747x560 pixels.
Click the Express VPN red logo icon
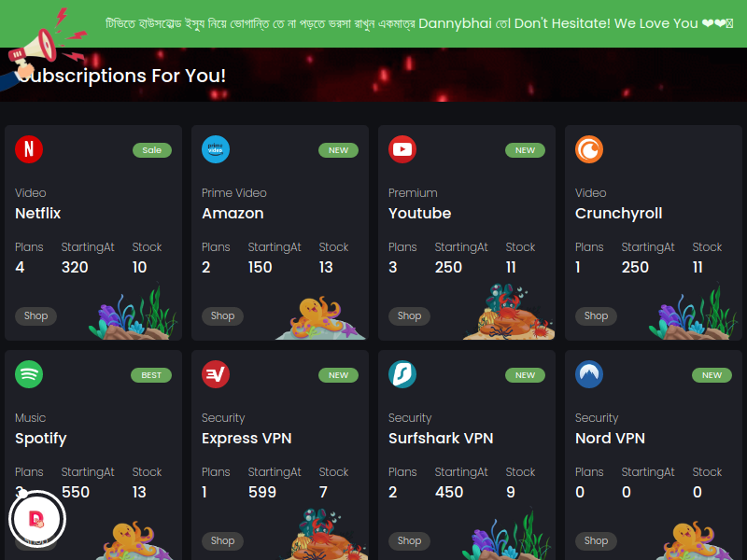[x=216, y=375]
